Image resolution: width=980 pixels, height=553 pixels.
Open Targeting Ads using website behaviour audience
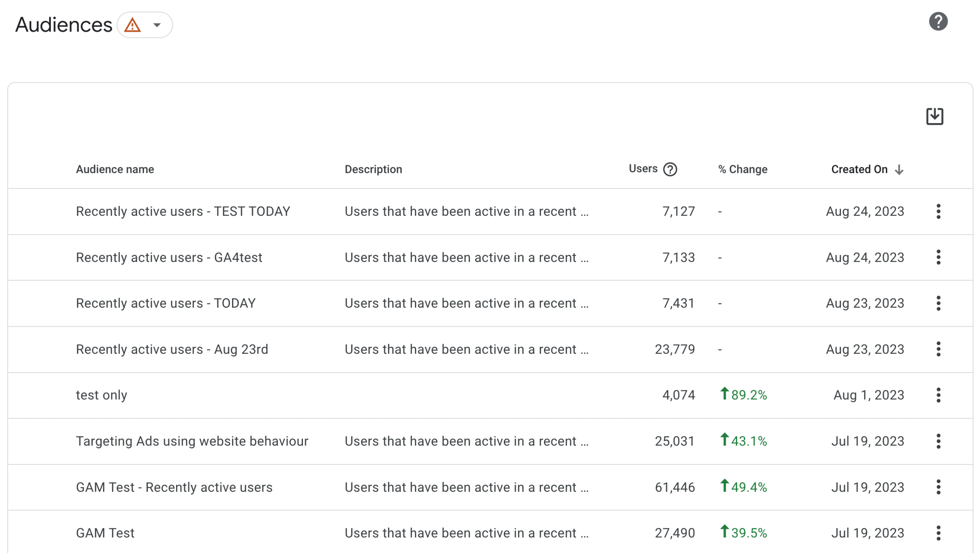[192, 441]
